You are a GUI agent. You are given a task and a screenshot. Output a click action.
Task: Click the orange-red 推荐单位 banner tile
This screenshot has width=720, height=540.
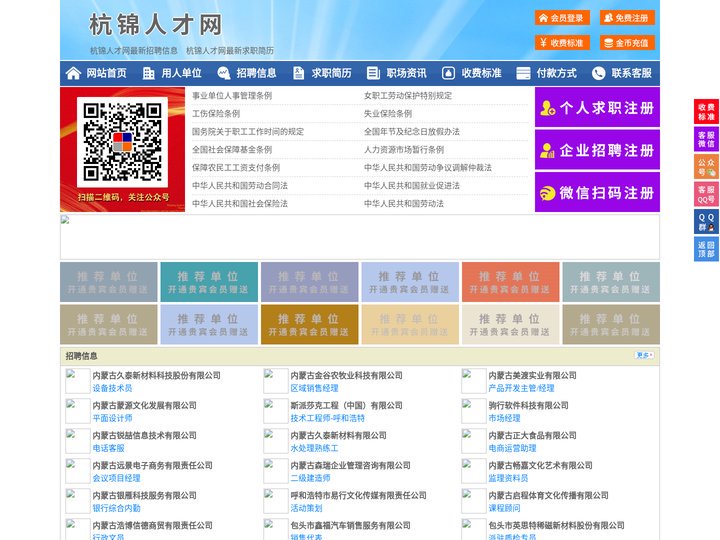pos(511,282)
